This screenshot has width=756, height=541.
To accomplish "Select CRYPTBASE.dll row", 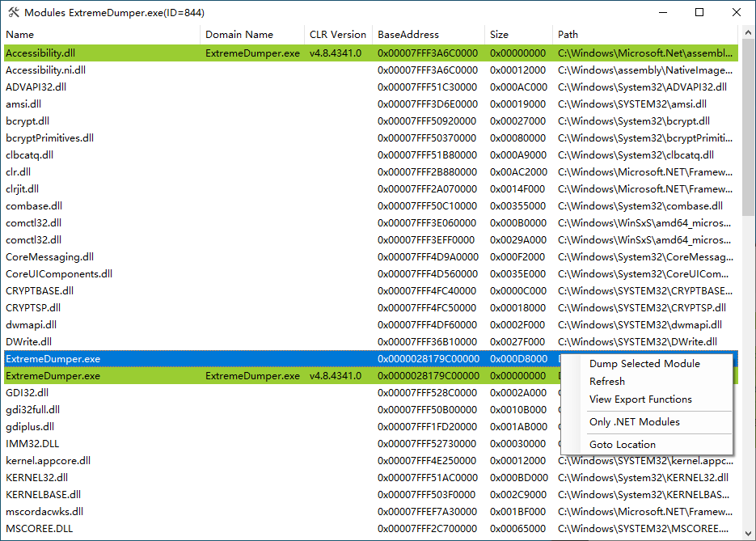I will click(371, 291).
